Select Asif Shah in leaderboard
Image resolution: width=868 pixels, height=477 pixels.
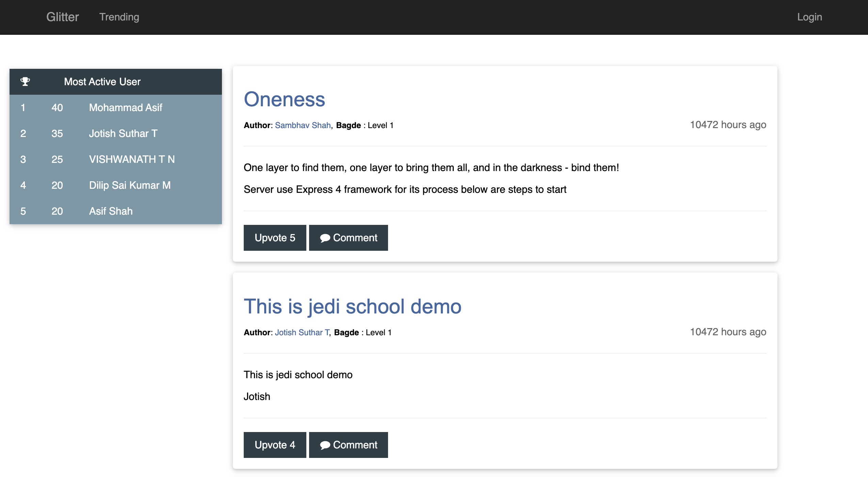111,211
